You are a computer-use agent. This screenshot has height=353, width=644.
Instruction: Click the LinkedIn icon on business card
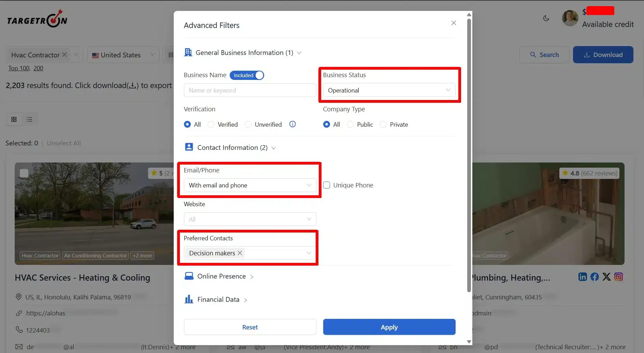(583, 277)
